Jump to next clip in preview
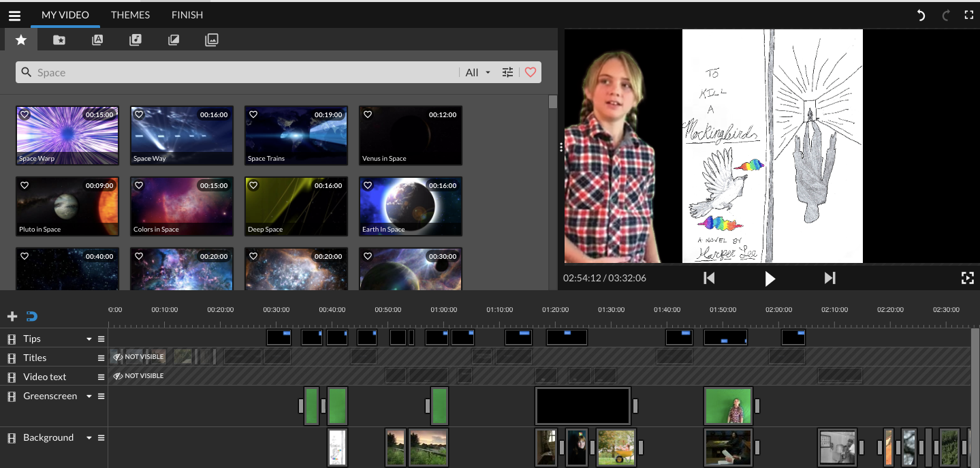The height and width of the screenshot is (468, 980). click(829, 278)
